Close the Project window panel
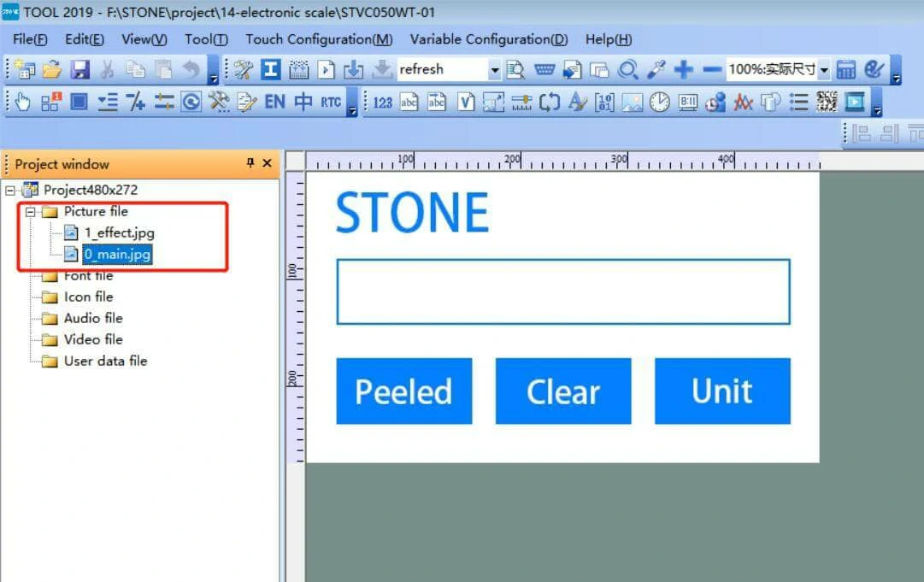 [x=267, y=163]
